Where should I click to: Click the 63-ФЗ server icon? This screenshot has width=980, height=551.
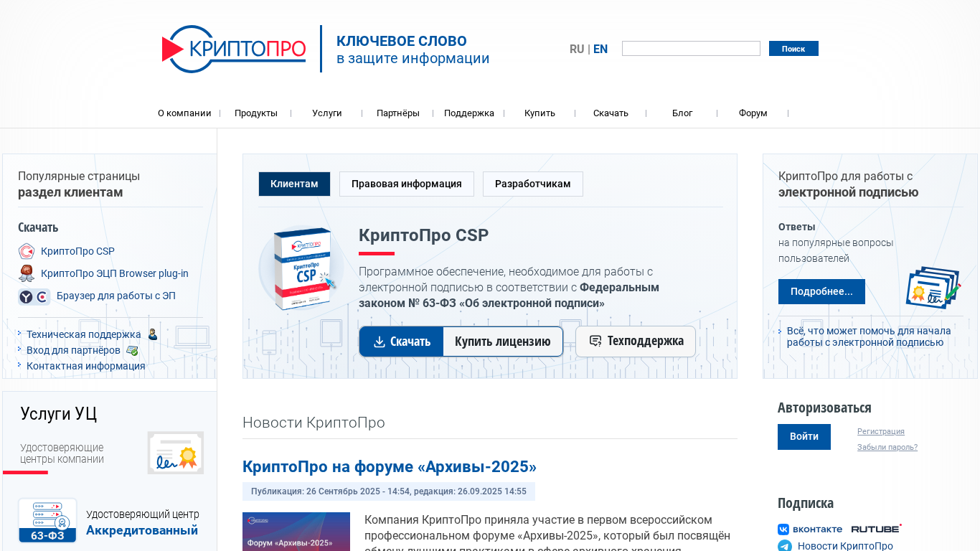point(47,521)
